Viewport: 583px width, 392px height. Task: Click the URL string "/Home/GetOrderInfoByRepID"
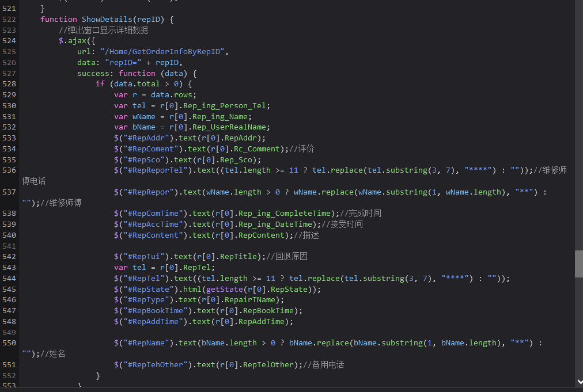click(162, 52)
